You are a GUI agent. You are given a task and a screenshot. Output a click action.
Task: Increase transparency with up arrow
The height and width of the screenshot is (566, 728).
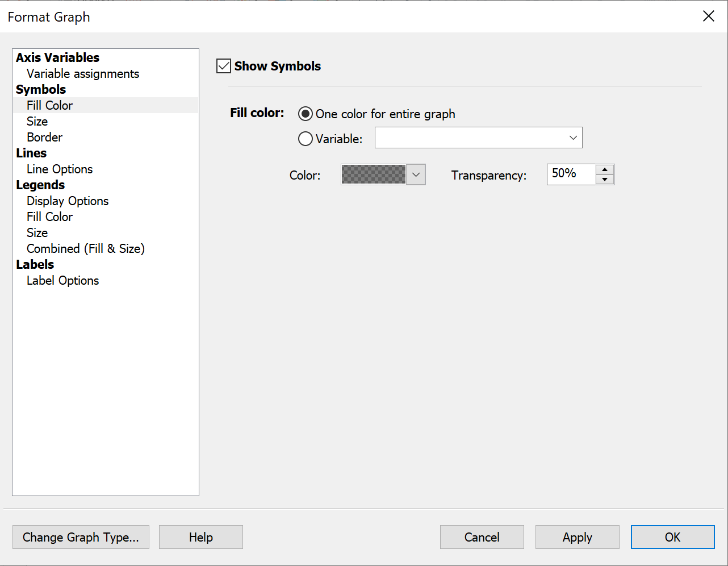point(605,169)
